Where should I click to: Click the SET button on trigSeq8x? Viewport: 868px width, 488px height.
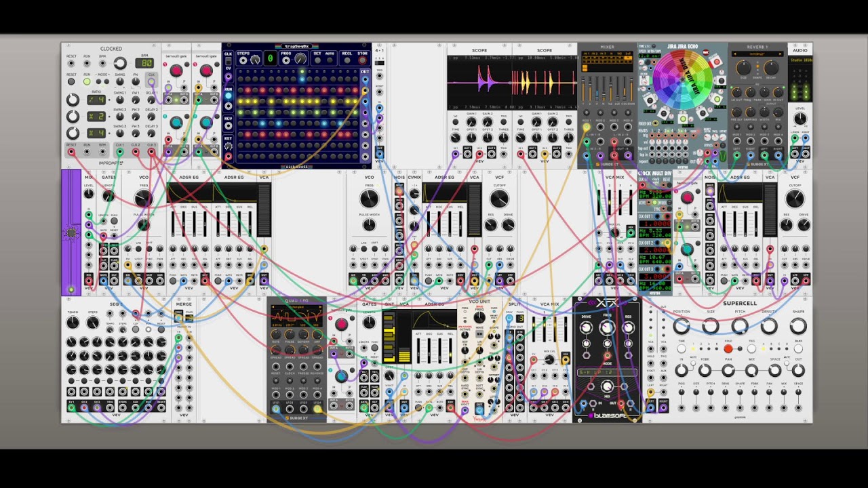317,60
